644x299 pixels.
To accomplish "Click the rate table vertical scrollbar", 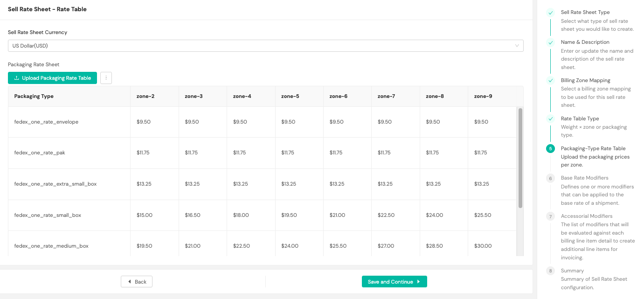I will click(520, 158).
